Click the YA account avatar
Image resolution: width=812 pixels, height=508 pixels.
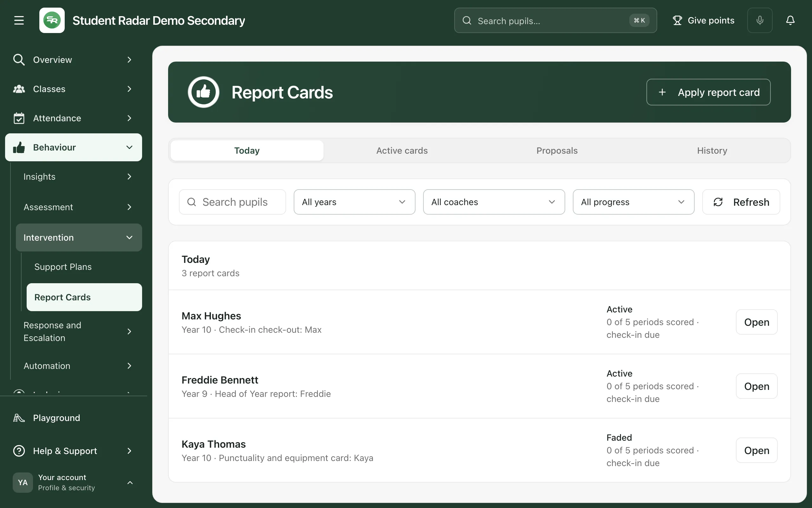(x=23, y=483)
